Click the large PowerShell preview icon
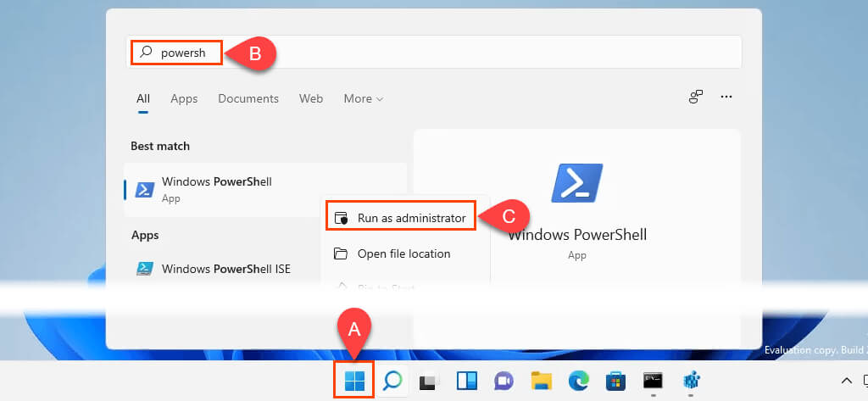This screenshot has height=401, width=868. [x=576, y=183]
